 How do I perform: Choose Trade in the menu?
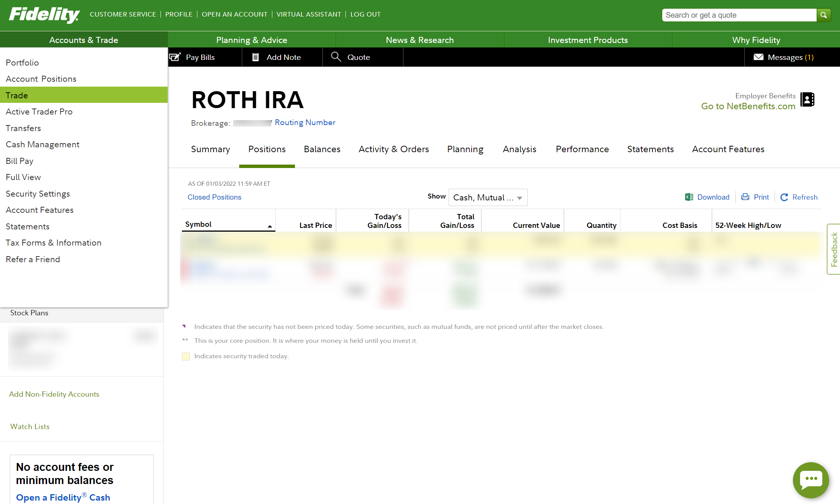coord(84,95)
